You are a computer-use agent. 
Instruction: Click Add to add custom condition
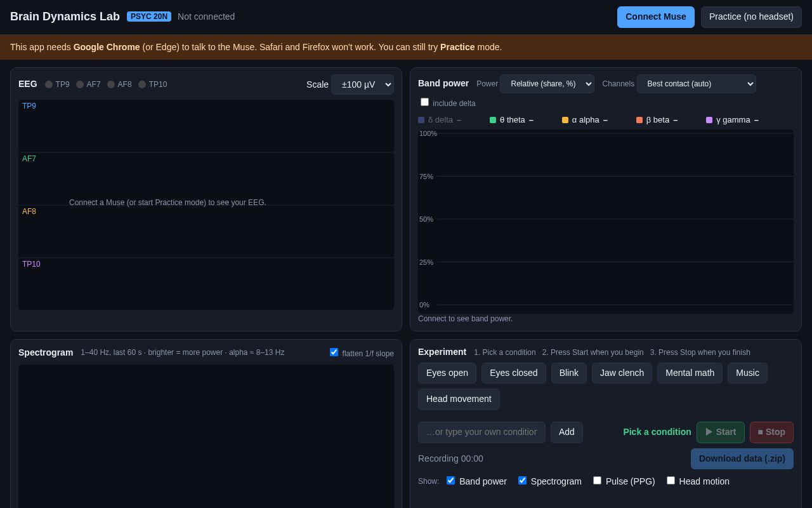coord(566,432)
